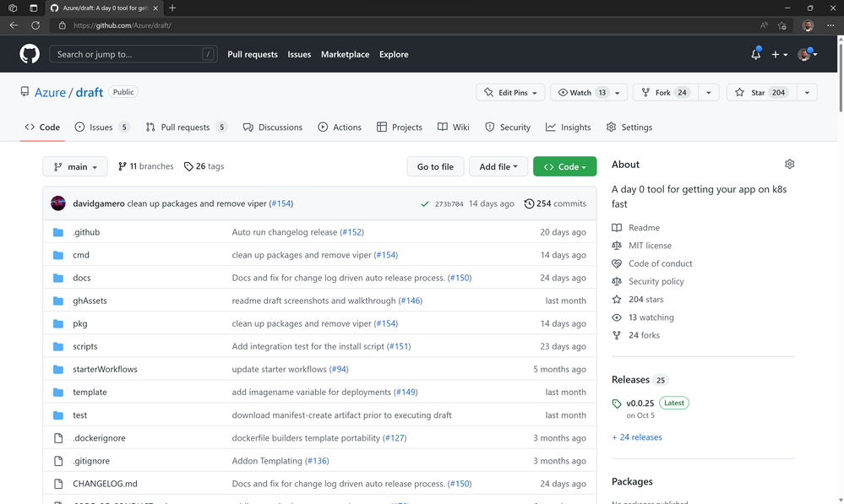Open Marketplace in top navigation

(x=345, y=54)
